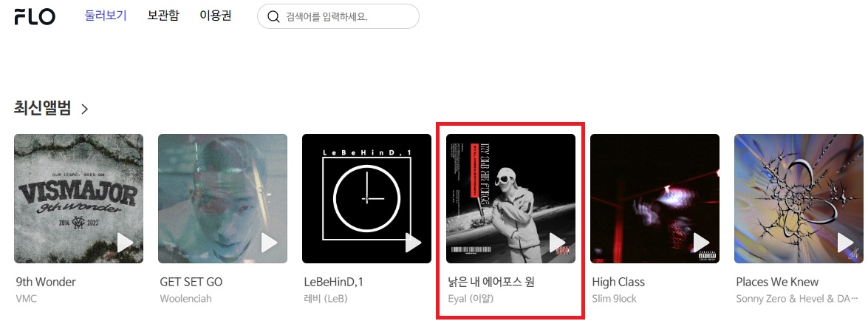
Task: Open artist Eyal (이얄) link
Action: [471, 299]
